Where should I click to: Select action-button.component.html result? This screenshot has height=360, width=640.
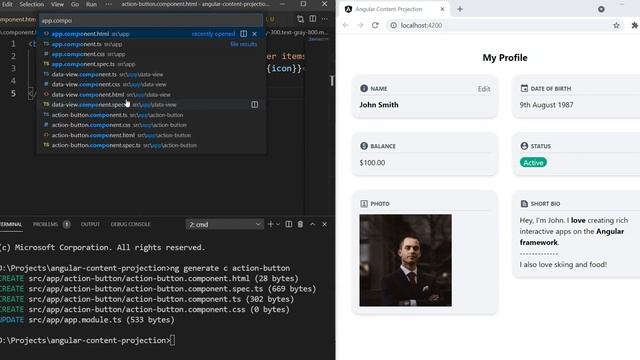151,135
